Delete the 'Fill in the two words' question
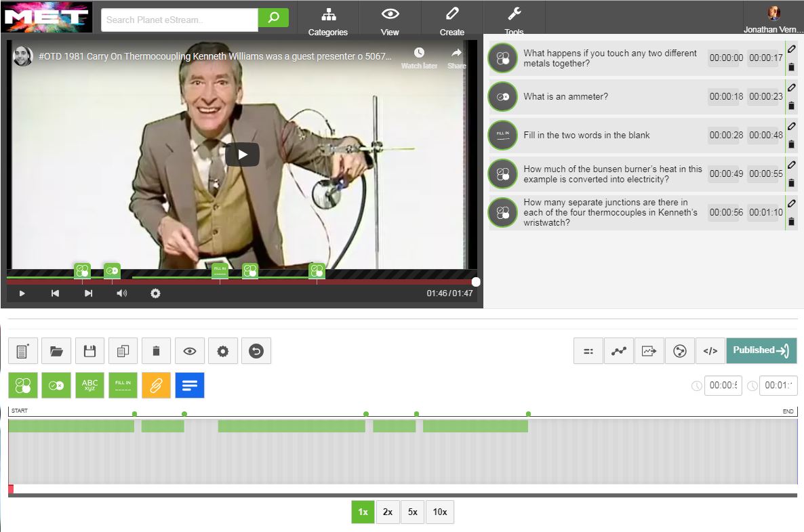The height and width of the screenshot is (532, 804). (x=792, y=144)
